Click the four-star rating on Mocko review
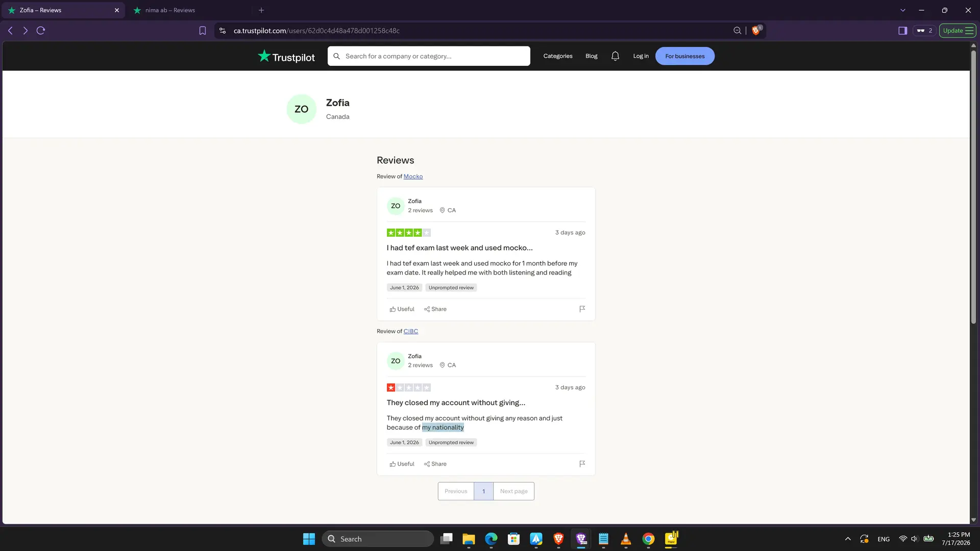This screenshot has width=980, height=551. (408, 233)
